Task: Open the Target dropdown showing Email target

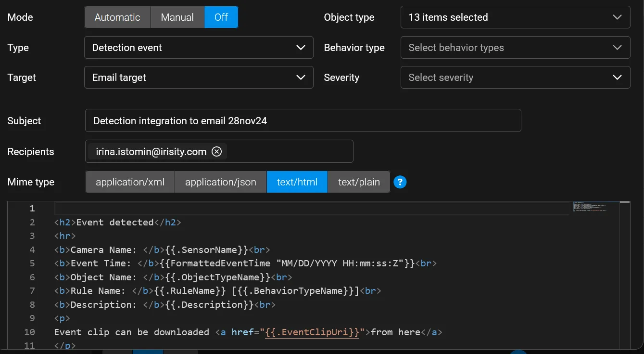Action: pyautogui.click(x=199, y=78)
